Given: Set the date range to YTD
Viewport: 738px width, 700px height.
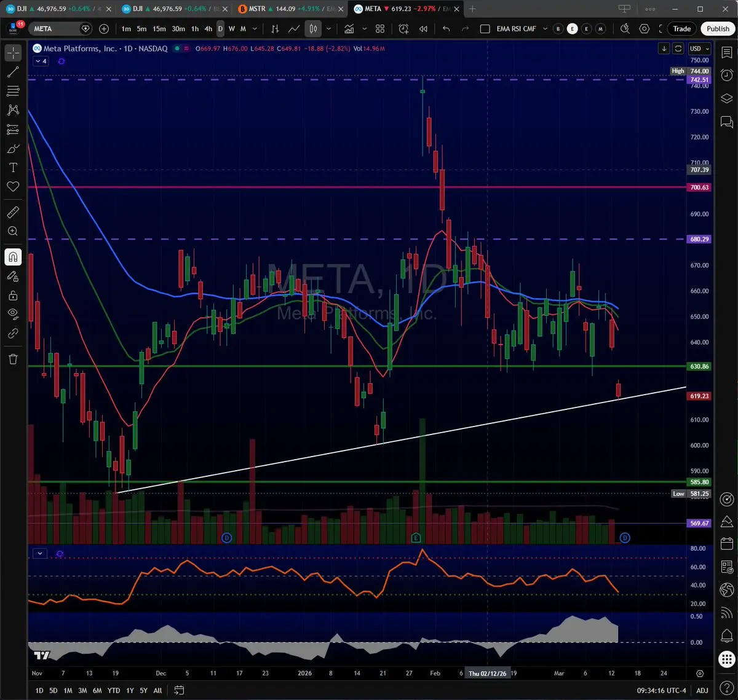Looking at the screenshot, I should [113, 690].
